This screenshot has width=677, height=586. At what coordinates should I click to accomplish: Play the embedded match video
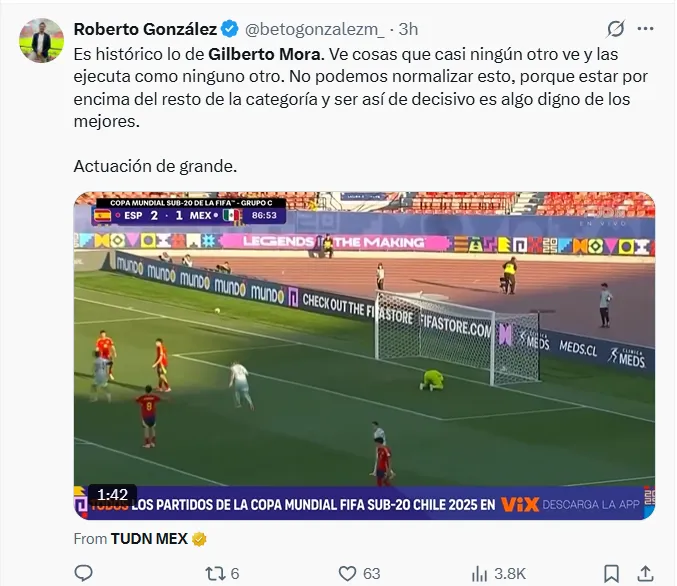tap(365, 355)
